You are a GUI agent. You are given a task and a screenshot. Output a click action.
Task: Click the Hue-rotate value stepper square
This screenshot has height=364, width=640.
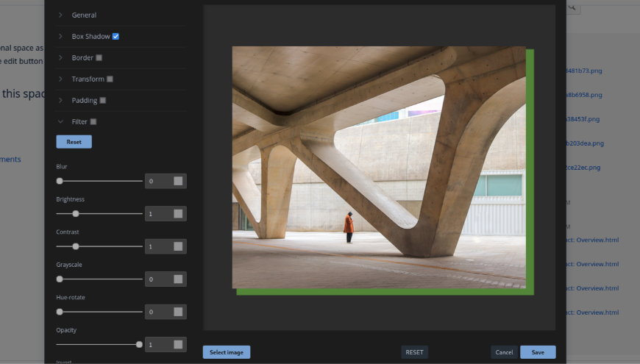178,312
